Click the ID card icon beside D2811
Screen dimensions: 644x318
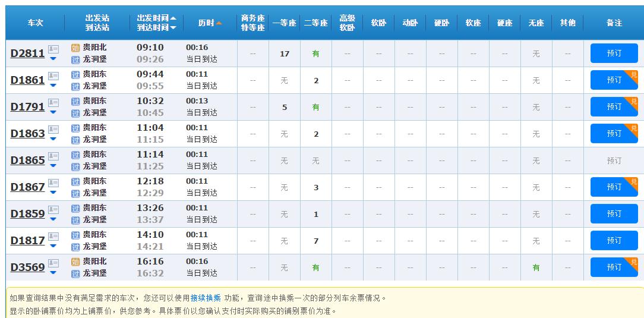point(53,49)
